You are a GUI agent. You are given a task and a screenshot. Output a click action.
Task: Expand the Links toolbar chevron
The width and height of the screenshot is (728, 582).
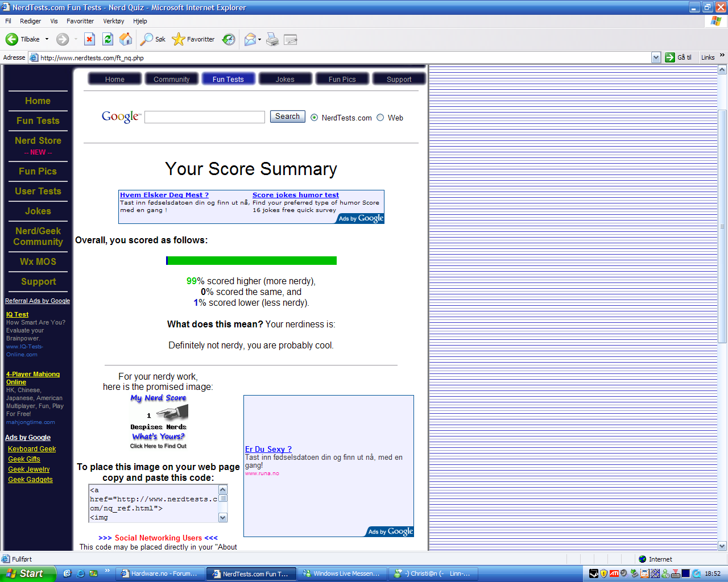722,55
